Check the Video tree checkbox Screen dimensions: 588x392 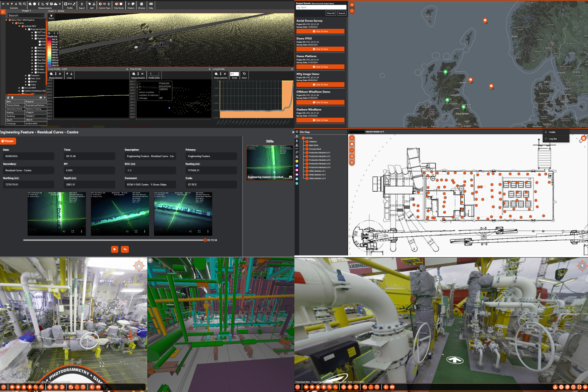pyautogui.click(x=29, y=85)
